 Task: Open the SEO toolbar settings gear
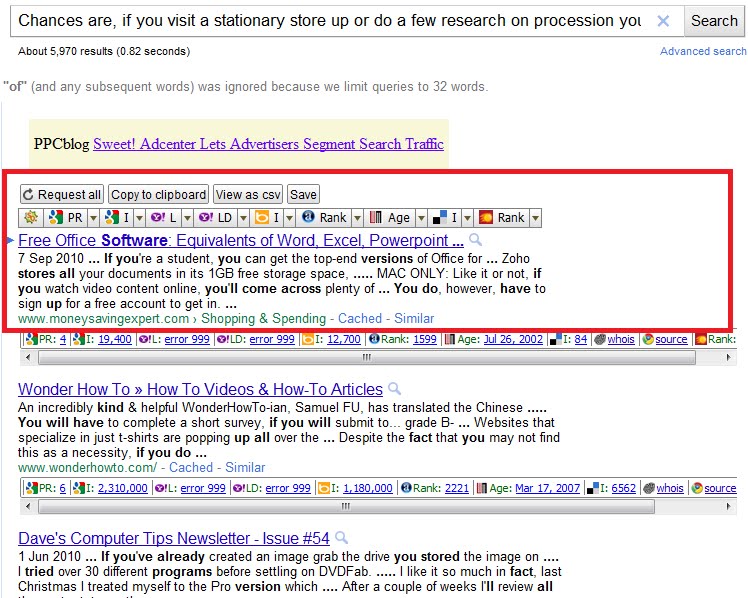(31, 218)
